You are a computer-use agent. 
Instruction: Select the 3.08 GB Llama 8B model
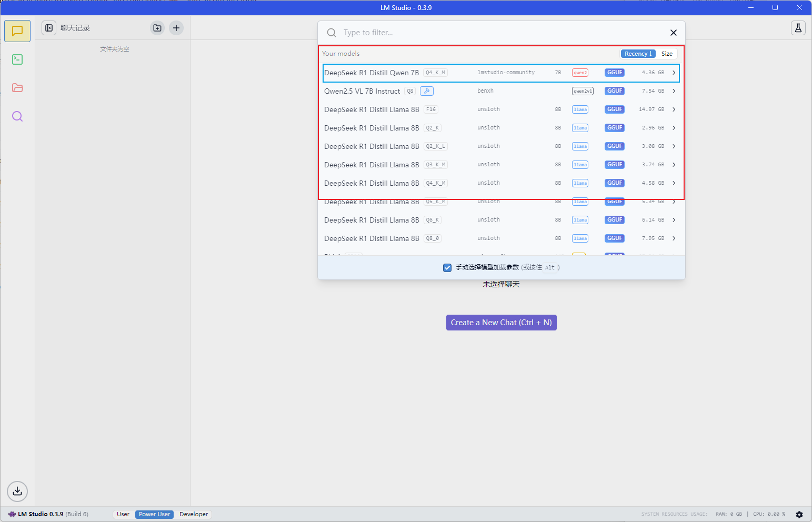(501, 146)
